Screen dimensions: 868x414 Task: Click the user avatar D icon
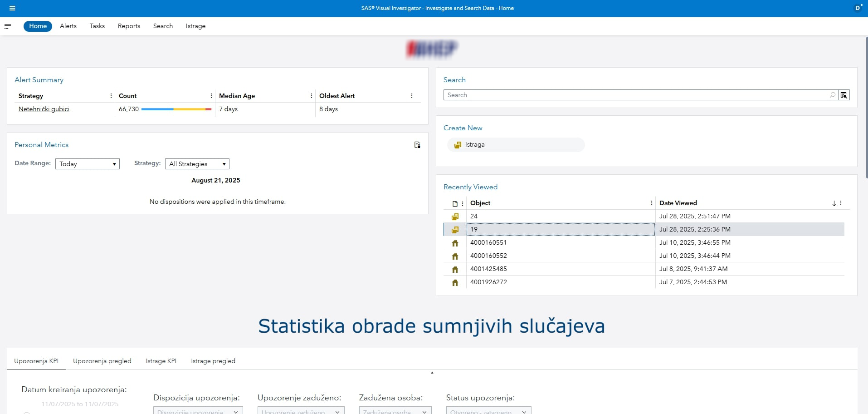point(858,8)
